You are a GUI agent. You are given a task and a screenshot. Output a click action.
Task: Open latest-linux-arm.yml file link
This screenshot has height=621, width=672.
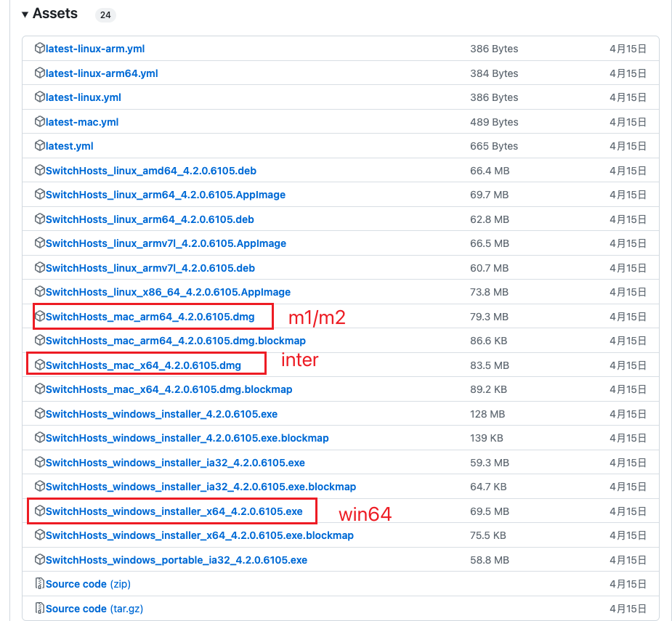95,49
